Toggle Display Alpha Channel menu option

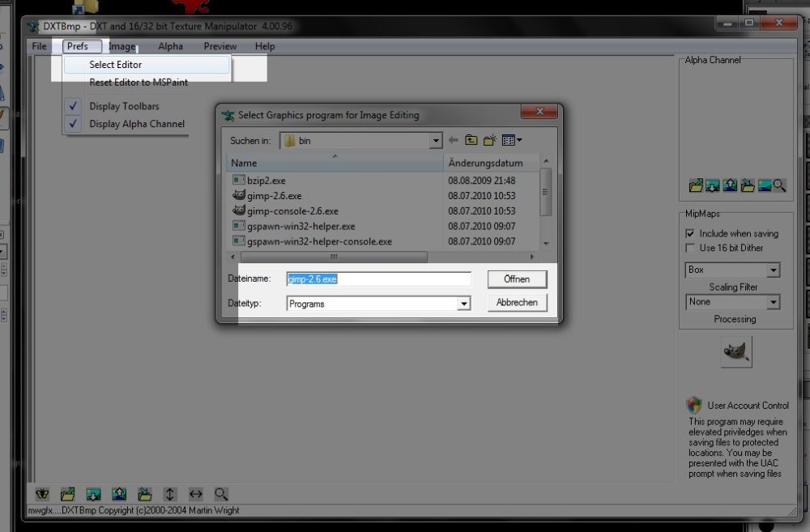(x=125, y=123)
